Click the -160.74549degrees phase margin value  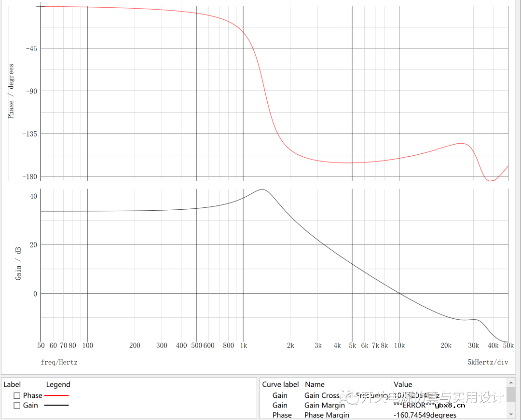(425, 415)
